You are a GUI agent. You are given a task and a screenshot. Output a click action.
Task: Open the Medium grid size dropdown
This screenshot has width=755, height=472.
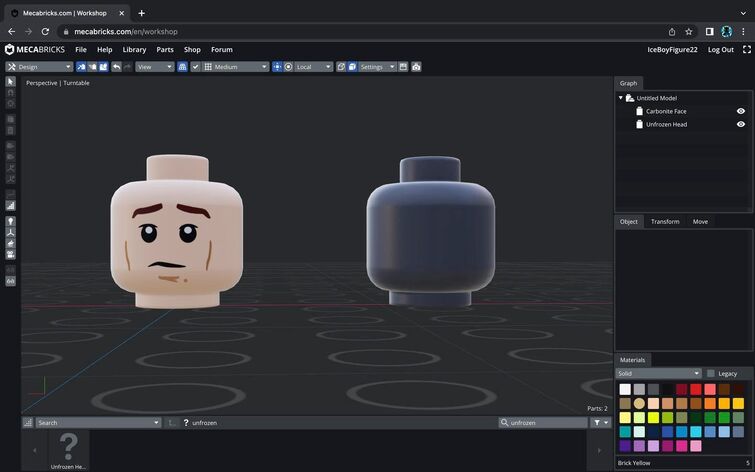[235, 67]
